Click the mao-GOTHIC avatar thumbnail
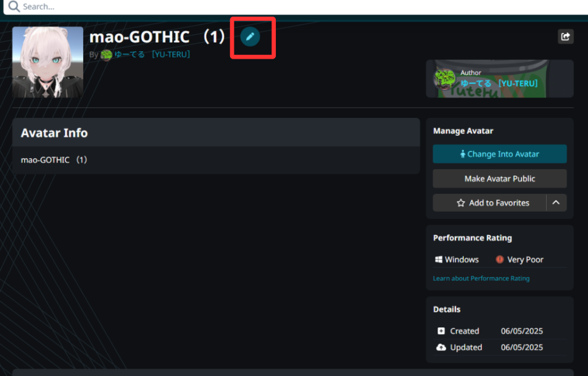The image size is (588, 376). (x=48, y=62)
